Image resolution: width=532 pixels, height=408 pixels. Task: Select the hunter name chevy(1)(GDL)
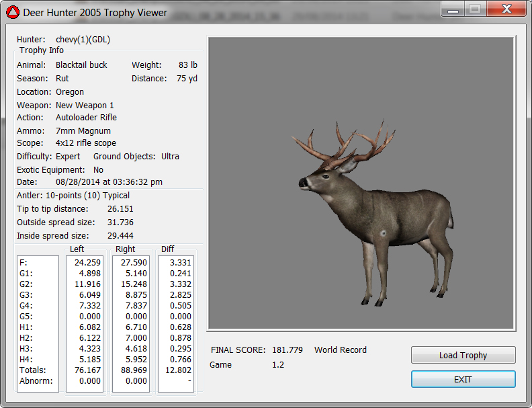pos(83,40)
